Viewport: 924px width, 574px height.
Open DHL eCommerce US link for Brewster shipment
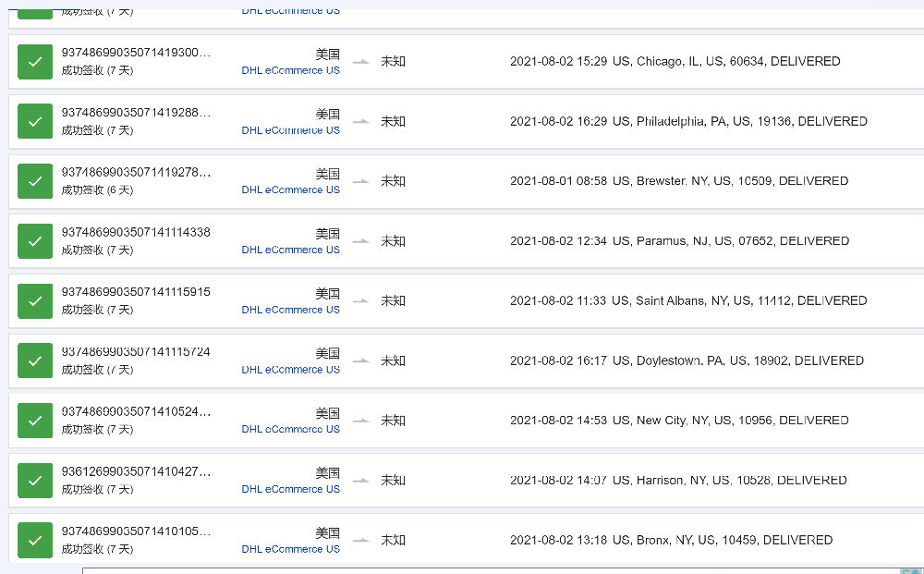pyautogui.click(x=290, y=190)
